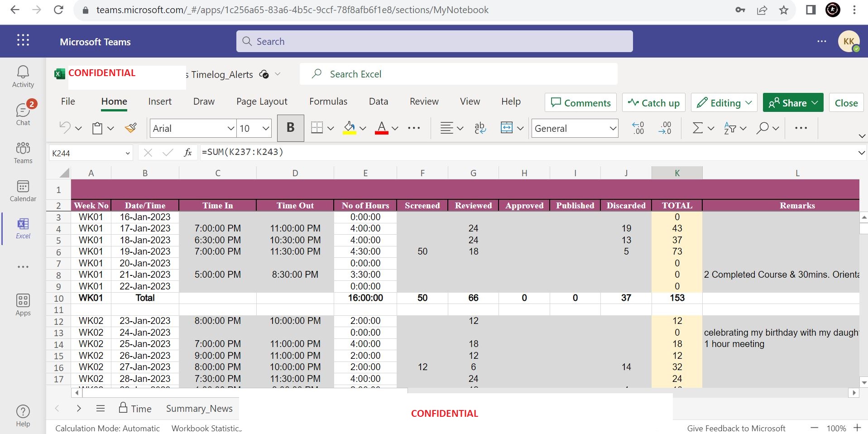Expand the Arial font name dropdown
The height and width of the screenshot is (434, 868).
pyautogui.click(x=230, y=129)
